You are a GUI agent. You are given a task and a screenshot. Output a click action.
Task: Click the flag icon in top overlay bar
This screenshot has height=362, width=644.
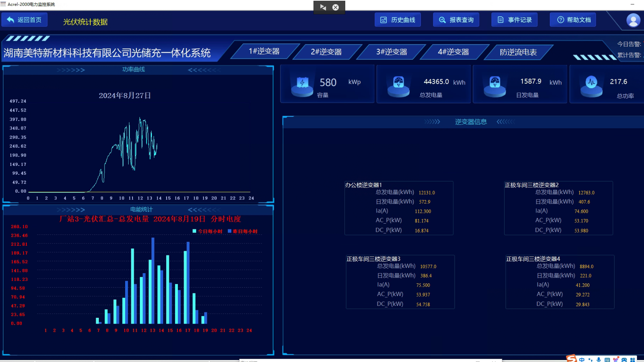click(x=323, y=7)
